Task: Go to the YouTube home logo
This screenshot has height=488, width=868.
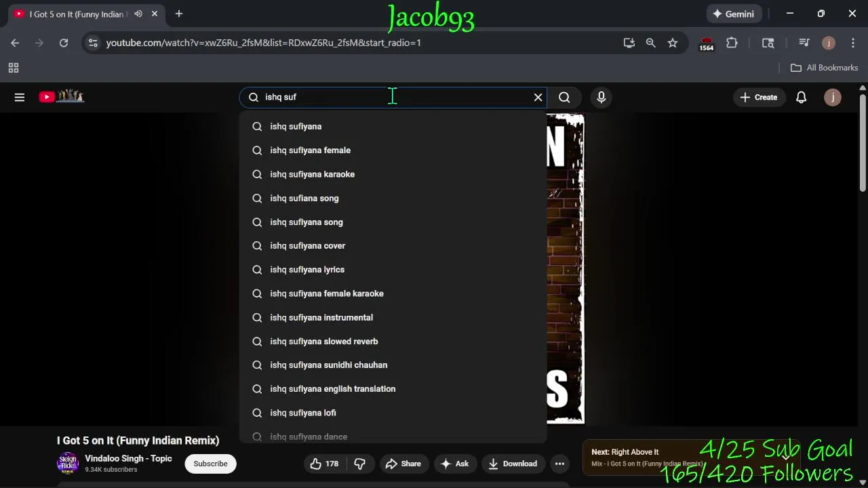Action: coord(61,97)
